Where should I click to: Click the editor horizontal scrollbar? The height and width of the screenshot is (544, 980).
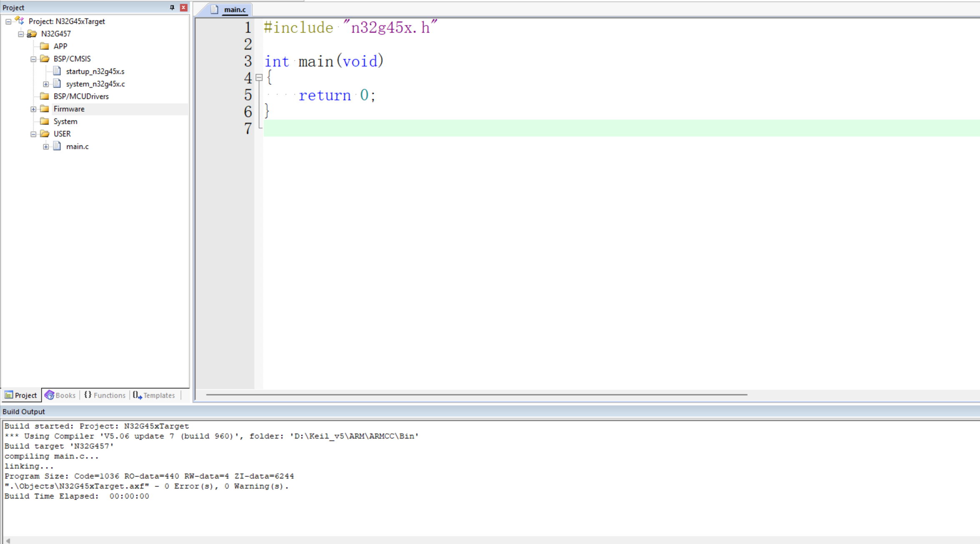[x=476, y=394]
